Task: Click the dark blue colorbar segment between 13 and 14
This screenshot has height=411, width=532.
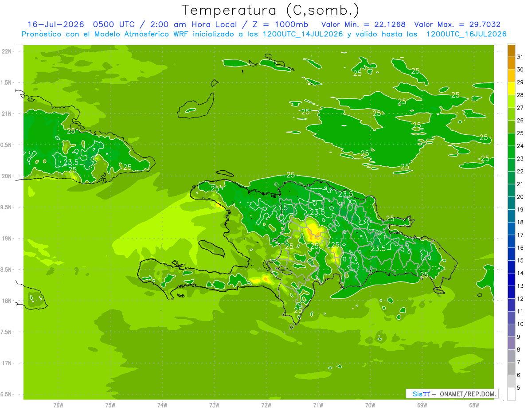Action: (x=511, y=280)
